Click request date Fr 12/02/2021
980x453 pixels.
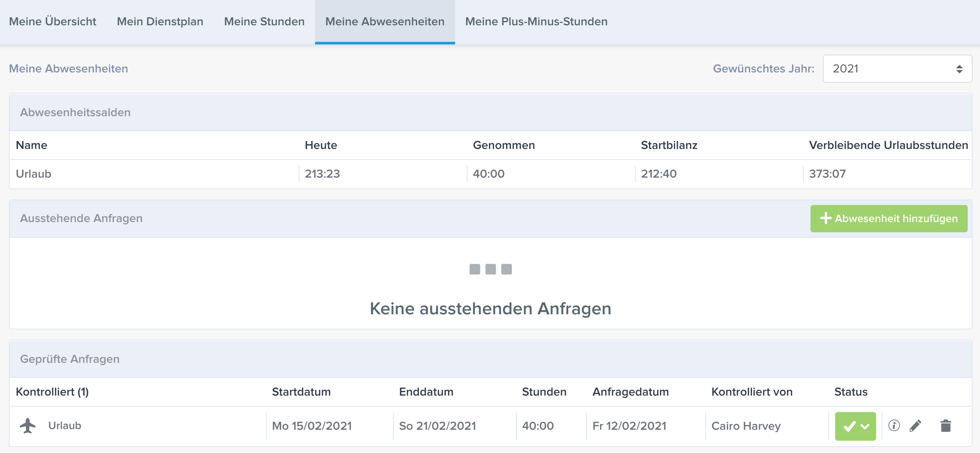[629, 426]
